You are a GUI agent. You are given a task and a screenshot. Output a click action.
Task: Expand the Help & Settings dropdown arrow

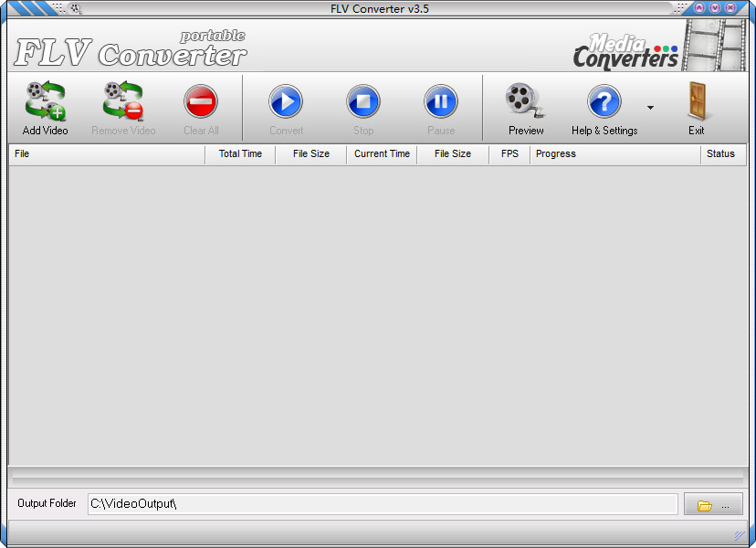(650, 108)
